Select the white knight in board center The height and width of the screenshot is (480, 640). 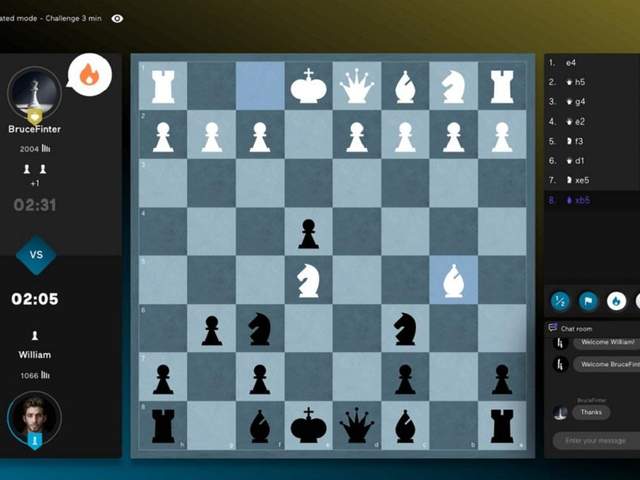click(x=308, y=281)
